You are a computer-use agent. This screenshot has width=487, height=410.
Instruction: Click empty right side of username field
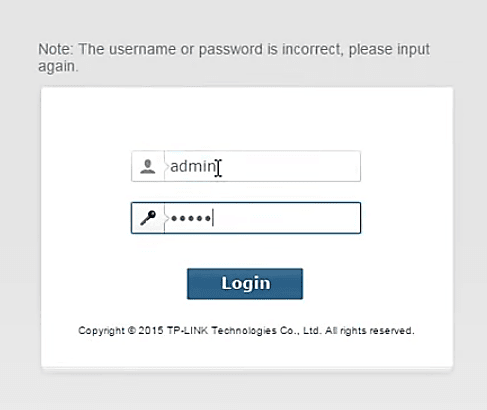[x=293, y=166]
